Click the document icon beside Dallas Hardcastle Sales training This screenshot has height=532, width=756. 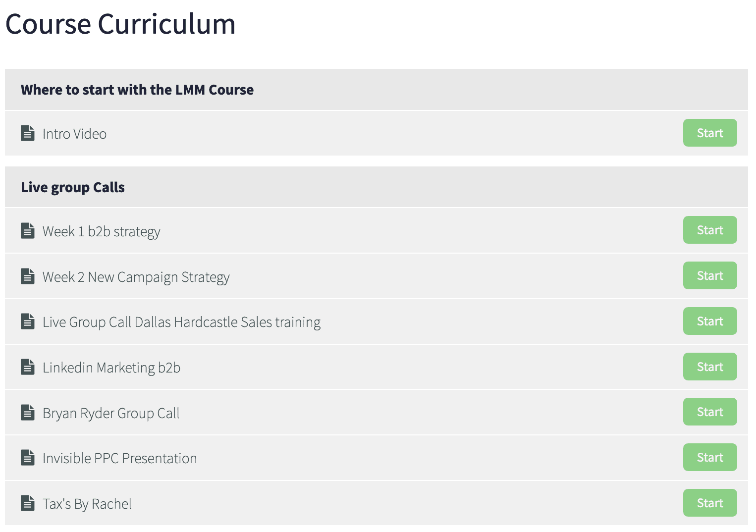tap(28, 321)
